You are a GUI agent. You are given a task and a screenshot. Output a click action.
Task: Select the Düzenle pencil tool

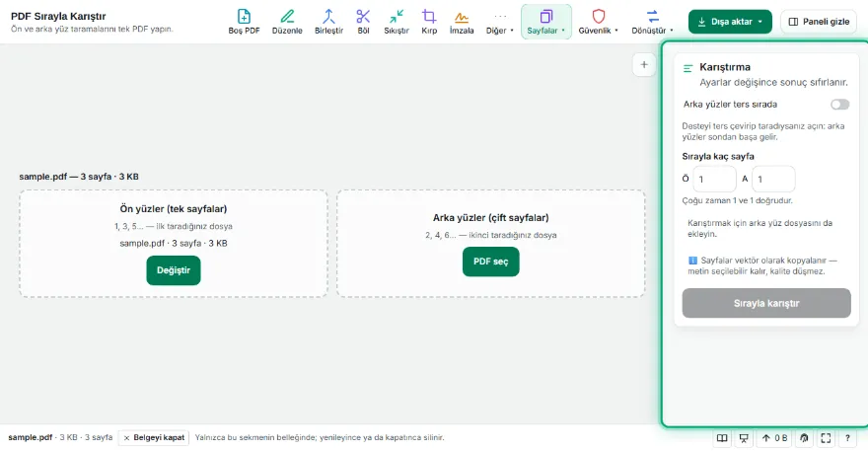tap(287, 22)
